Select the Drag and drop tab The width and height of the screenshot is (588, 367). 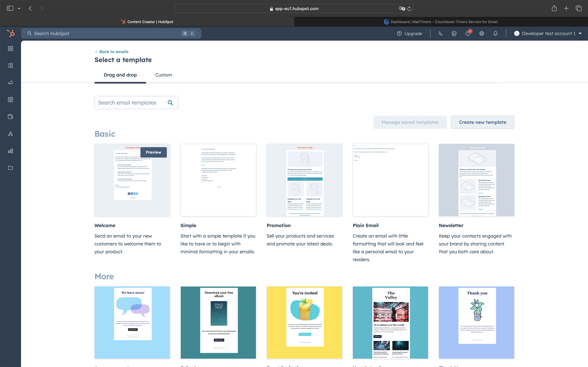[x=120, y=75]
